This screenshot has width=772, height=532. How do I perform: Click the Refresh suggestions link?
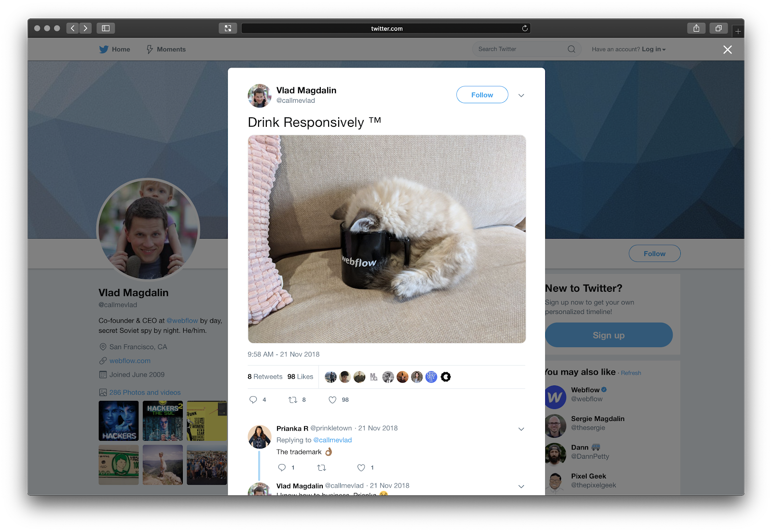pos(631,373)
